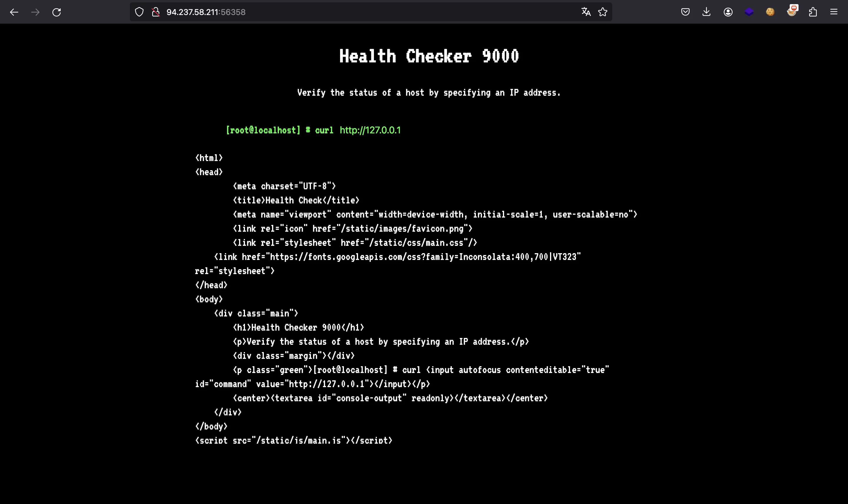The width and height of the screenshot is (848, 504).
Task: Click the '<h1>Health Checker 9000</h1>' line
Action: [299, 328]
